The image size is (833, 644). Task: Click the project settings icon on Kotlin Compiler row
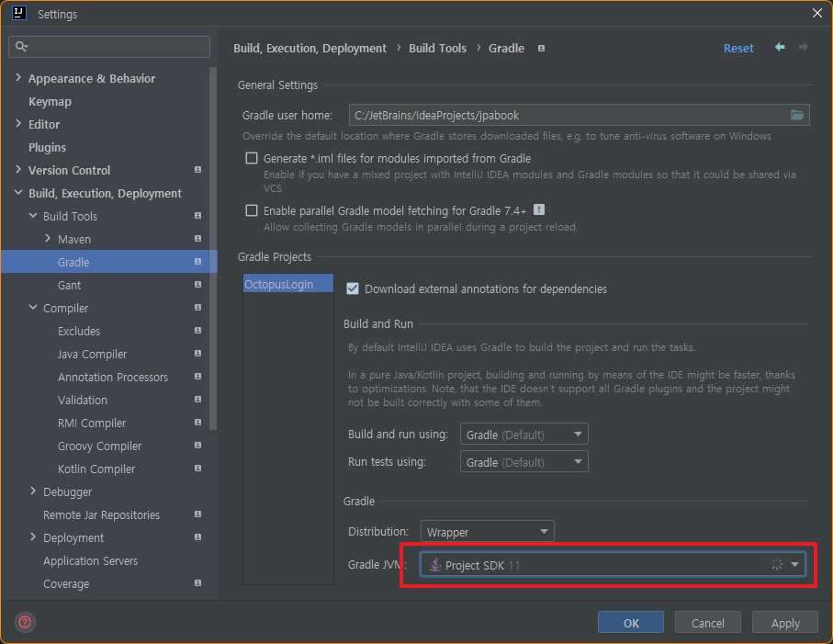[197, 469]
